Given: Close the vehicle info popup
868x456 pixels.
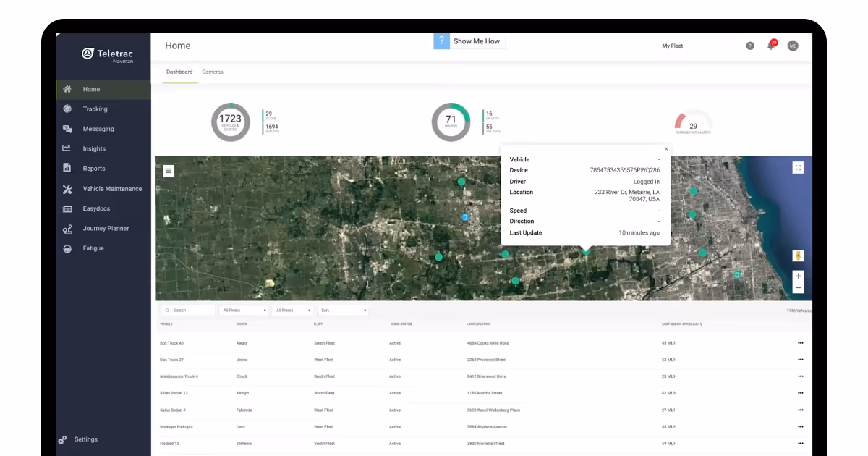Looking at the screenshot, I should coord(666,149).
